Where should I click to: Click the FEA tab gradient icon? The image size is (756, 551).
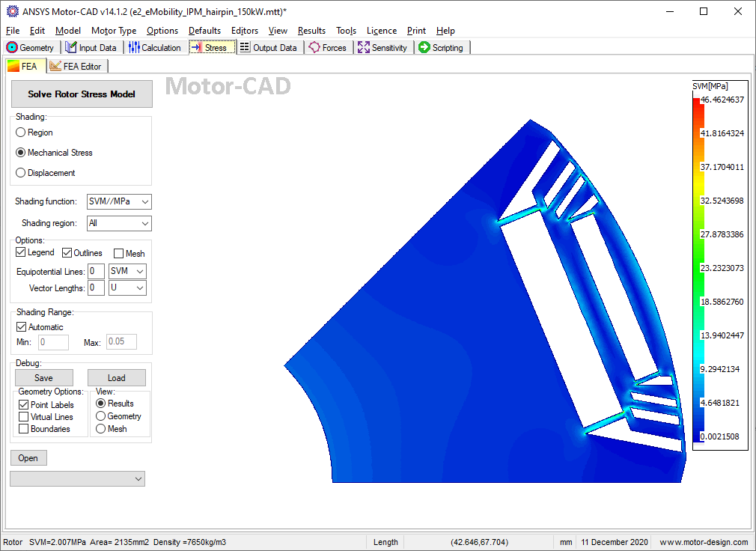coord(13,66)
